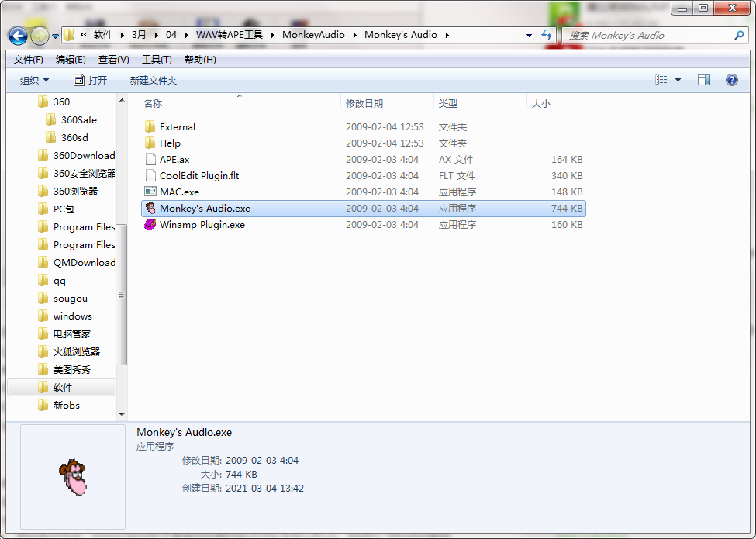Click navigation pane scroll up arrow
756x539 pixels.
pos(122,100)
